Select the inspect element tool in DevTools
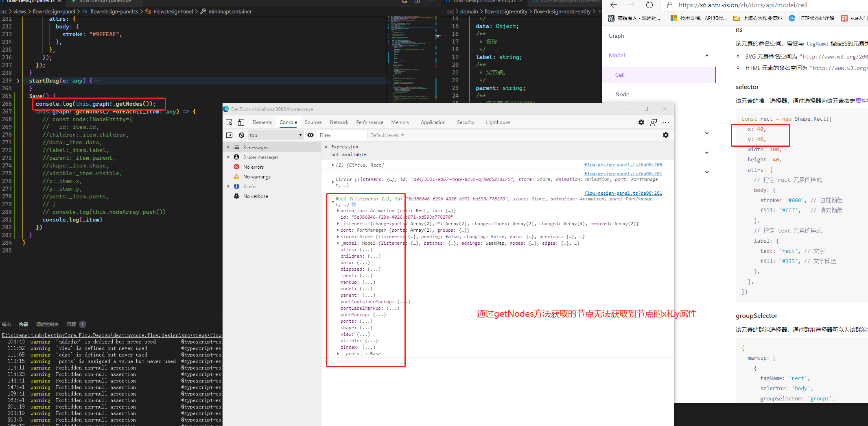 pos(229,122)
